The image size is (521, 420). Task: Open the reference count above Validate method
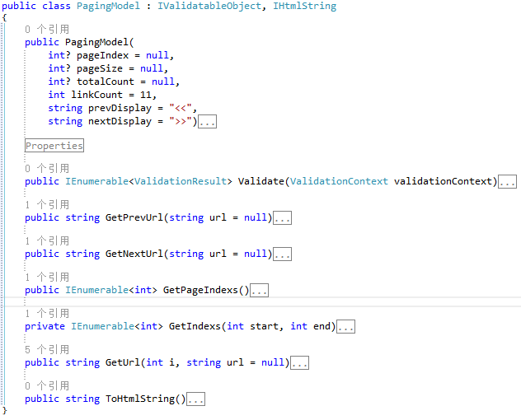[x=47, y=168]
